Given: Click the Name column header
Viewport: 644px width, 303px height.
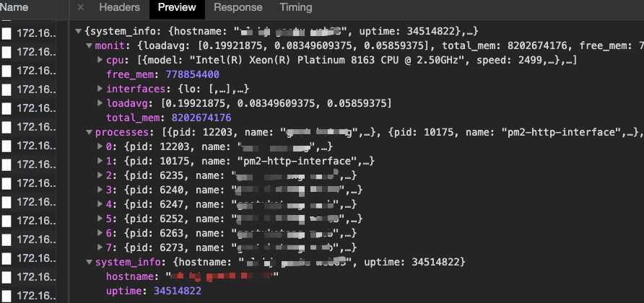Looking at the screenshot, I should tap(14, 7).
